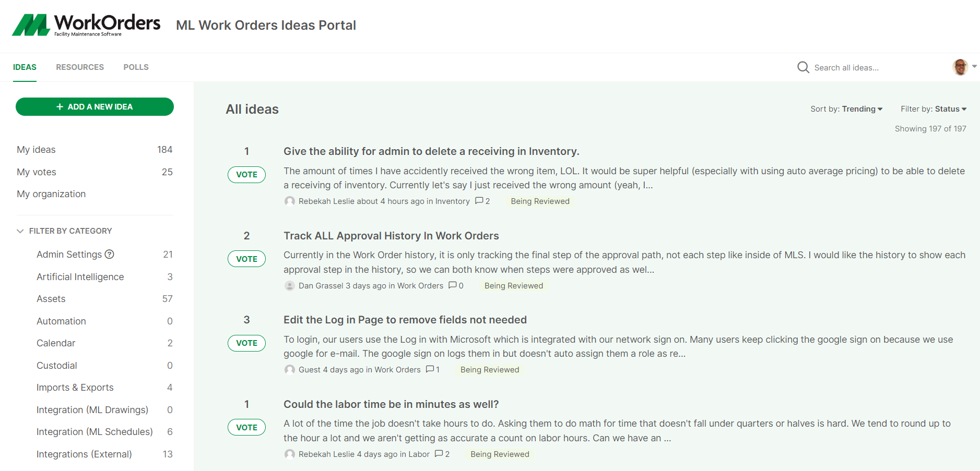980x471 pixels.
Task: Click comment icon on delete receiving idea
Action: click(x=479, y=201)
